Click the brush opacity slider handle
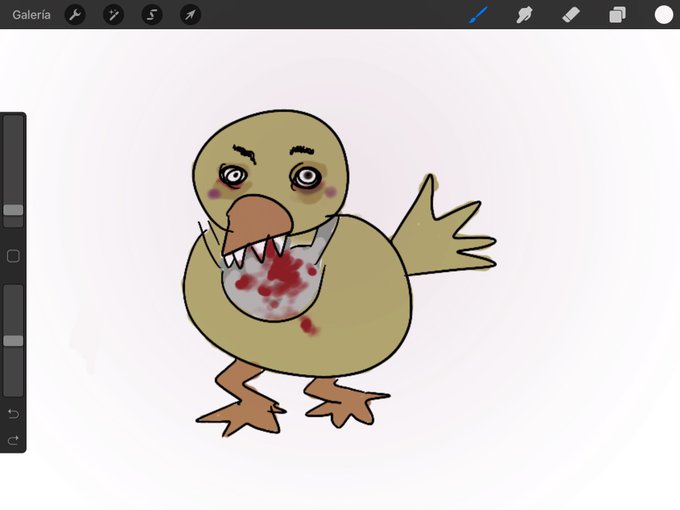 (13, 341)
